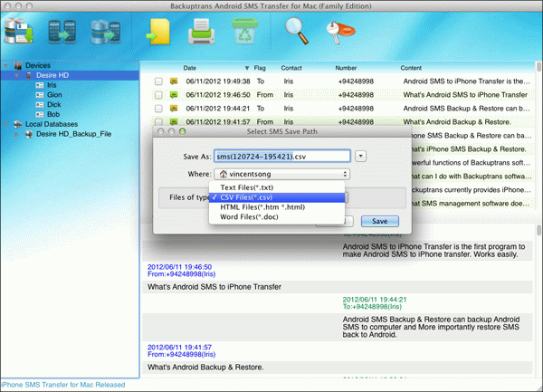Choose CSV Files(*.csv) file type
The image size is (543, 392).
tap(277, 197)
